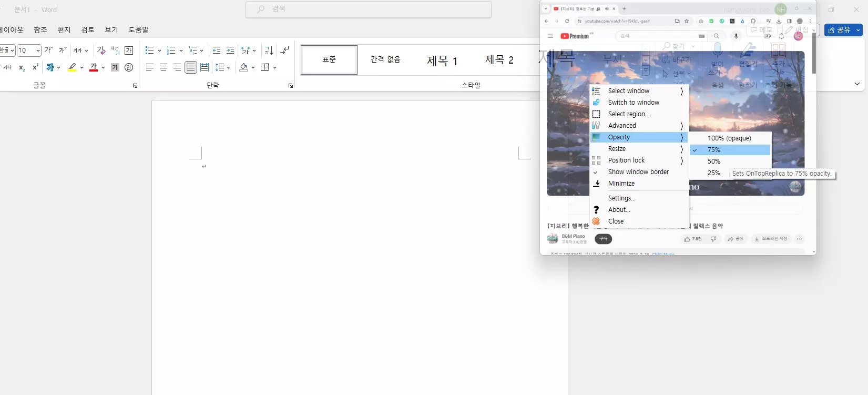This screenshot has width=868, height=395.
Task: Open the 도움말 ribbon tab
Action: pos(139,30)
